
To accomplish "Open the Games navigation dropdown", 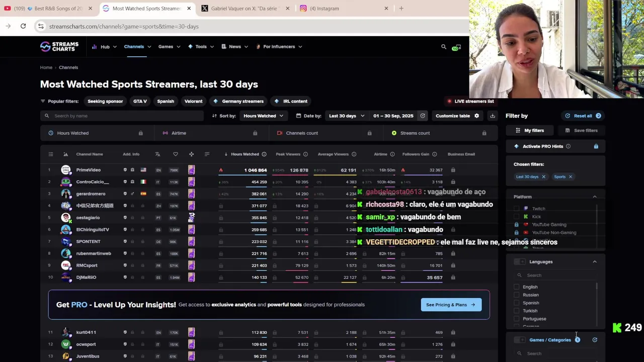I will point(169,47).
